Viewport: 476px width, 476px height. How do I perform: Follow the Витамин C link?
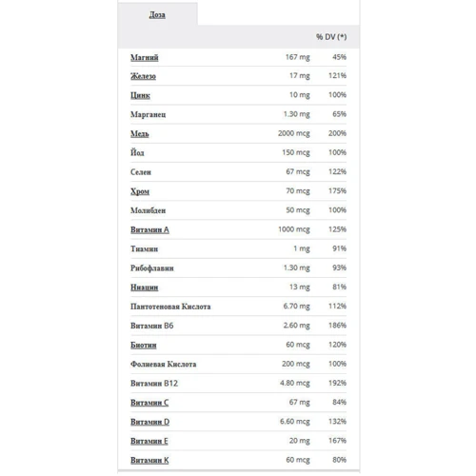pyautogui.click(x=149, y=403)
